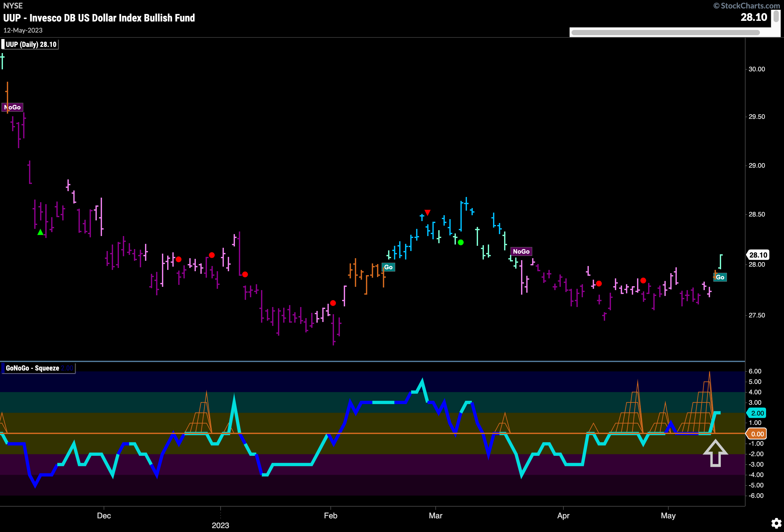This screenshot has height=532, width=784.
Task: Click the 29.50 price axis label
Action: (757, 117)
